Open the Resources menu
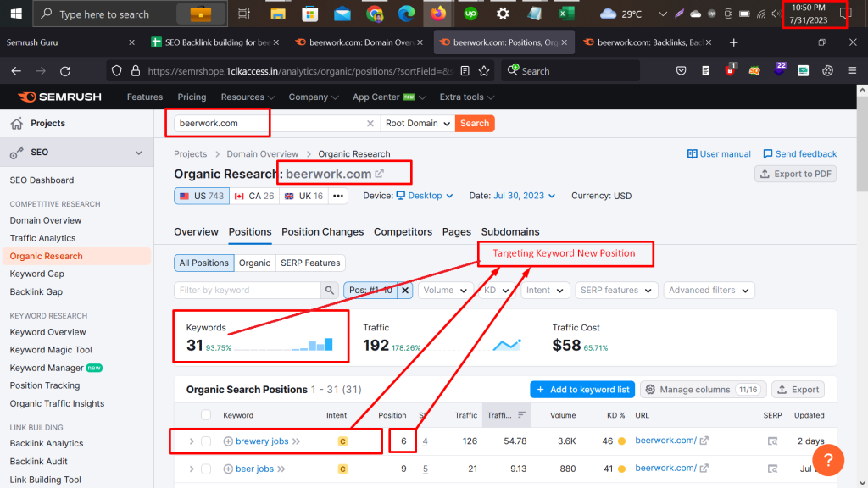The width and height of the screenshot is (868, 488). coord(248,97)
